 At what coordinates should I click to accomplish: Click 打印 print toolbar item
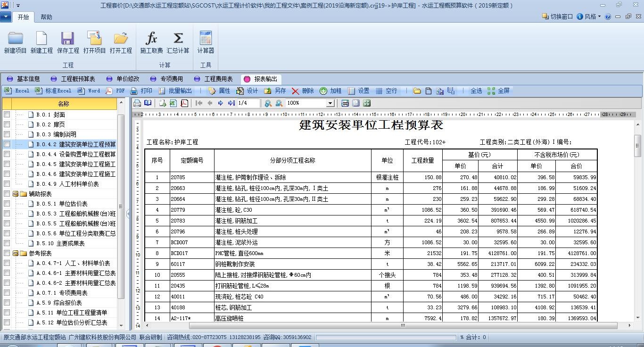[141, 91]
